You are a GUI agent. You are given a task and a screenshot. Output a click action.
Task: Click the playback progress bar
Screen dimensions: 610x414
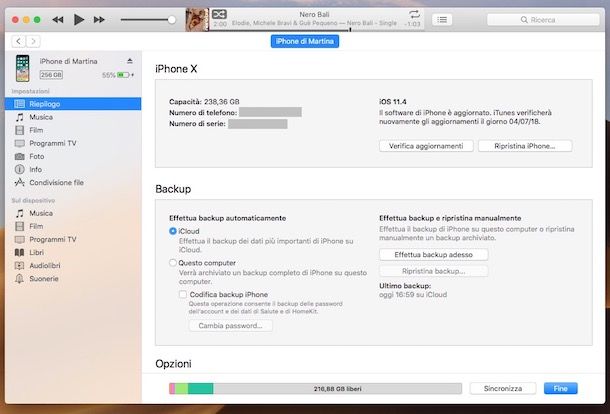tap(316, 29)
